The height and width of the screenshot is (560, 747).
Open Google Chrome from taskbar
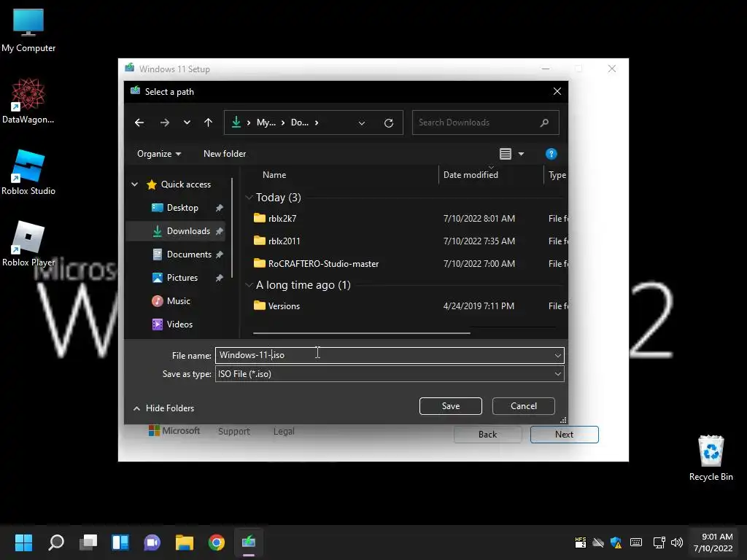coord(216,542)
